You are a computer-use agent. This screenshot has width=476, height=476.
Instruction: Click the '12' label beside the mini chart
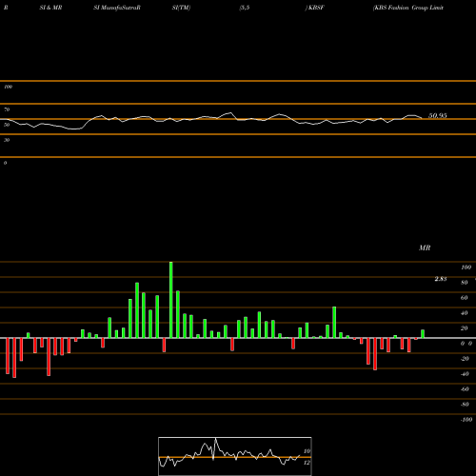(x=307, y=463)
